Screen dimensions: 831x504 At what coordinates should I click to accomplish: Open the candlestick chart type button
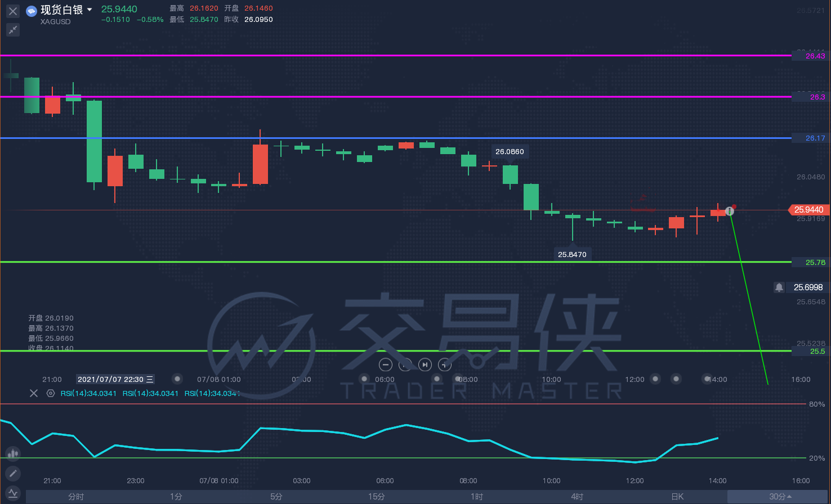[13, 453]
